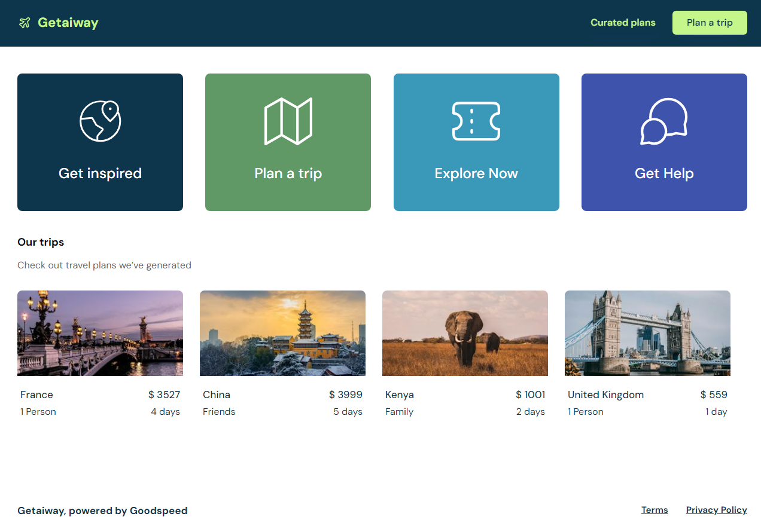Image resolution: width=761 pixels, height=532 pixels.
Task: Open Curated plans in the header
Action: (x=623, y=23)
